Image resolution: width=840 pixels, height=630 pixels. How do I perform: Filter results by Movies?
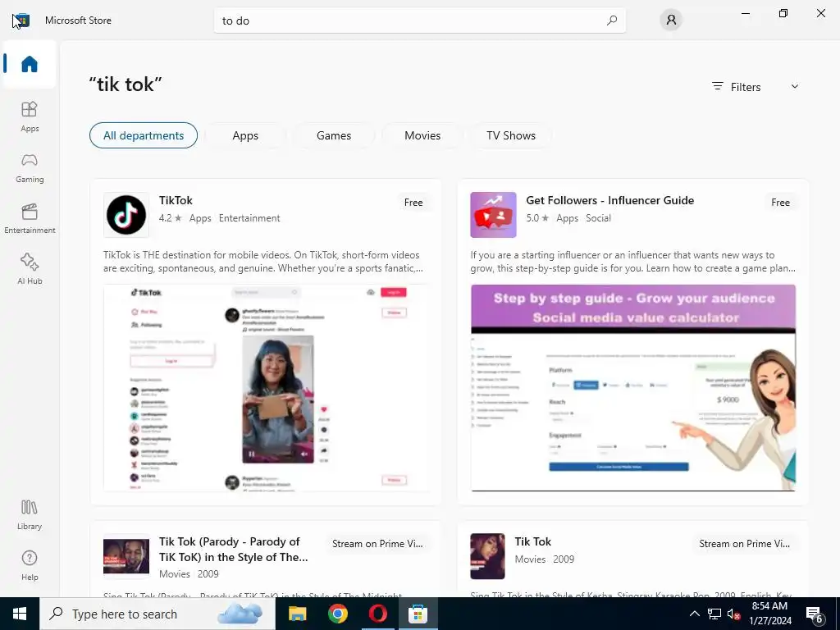[422, 135]
